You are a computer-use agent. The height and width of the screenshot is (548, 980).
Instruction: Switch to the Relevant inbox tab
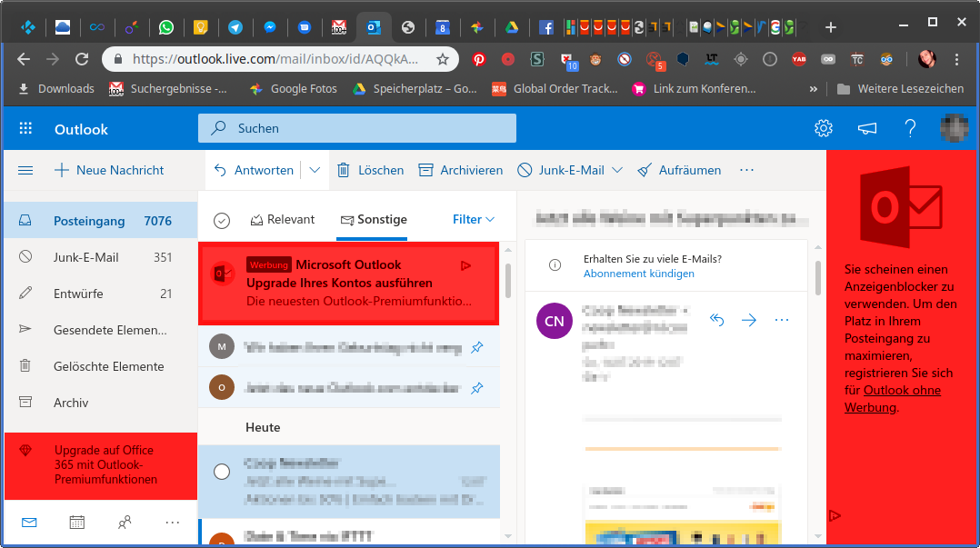click(283, 219)
